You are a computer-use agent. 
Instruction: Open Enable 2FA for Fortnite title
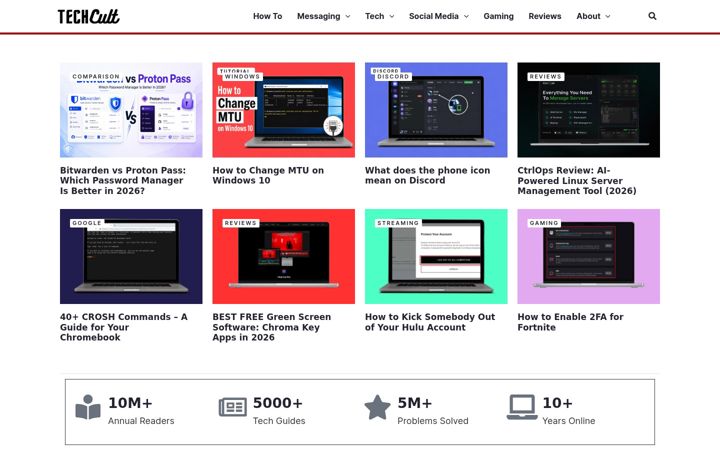click(x=570, y=322)
